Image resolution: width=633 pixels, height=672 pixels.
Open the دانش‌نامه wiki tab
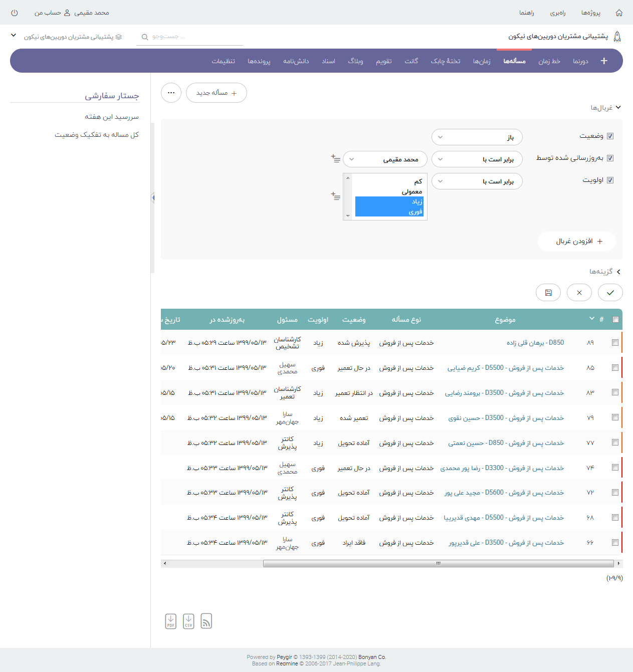click(296, 61)
